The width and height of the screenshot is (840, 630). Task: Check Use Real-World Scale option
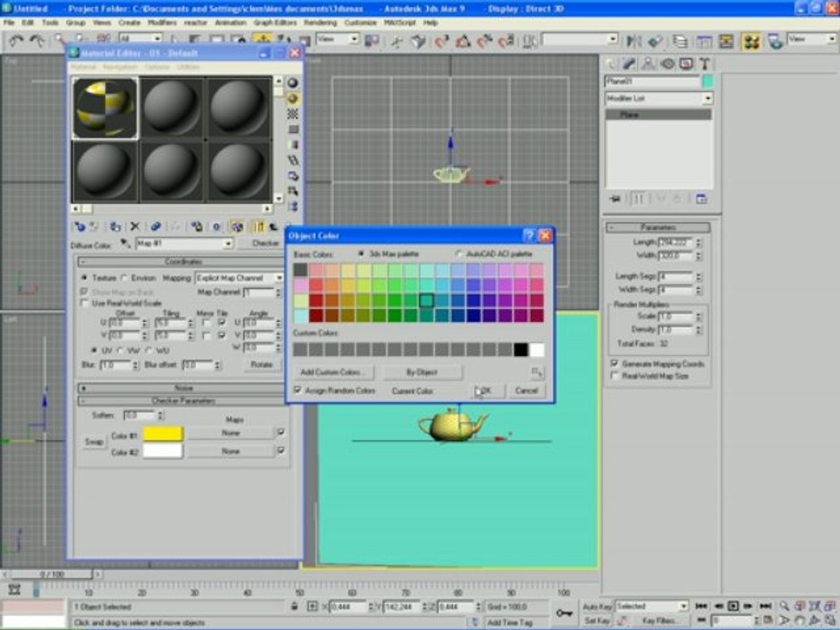84,304
